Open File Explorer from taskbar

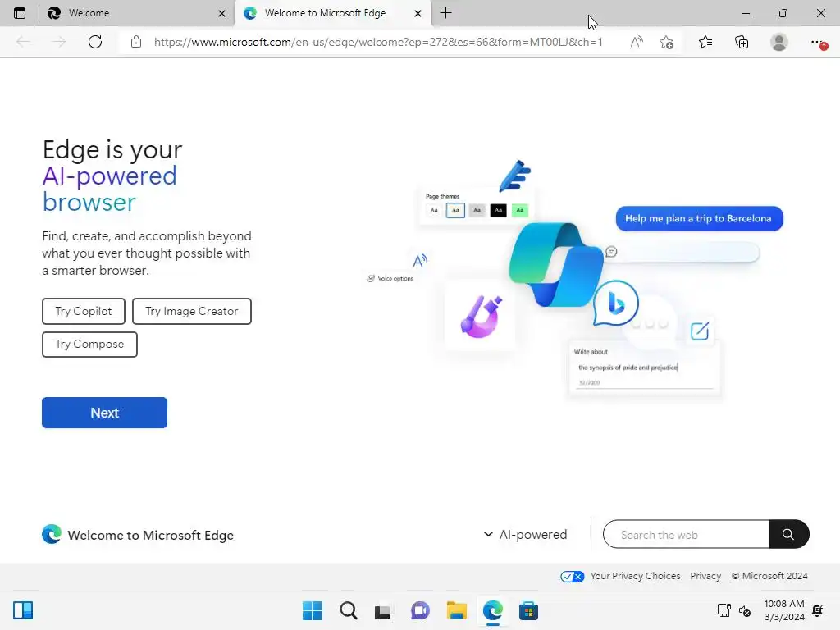(x=457, y=610)
